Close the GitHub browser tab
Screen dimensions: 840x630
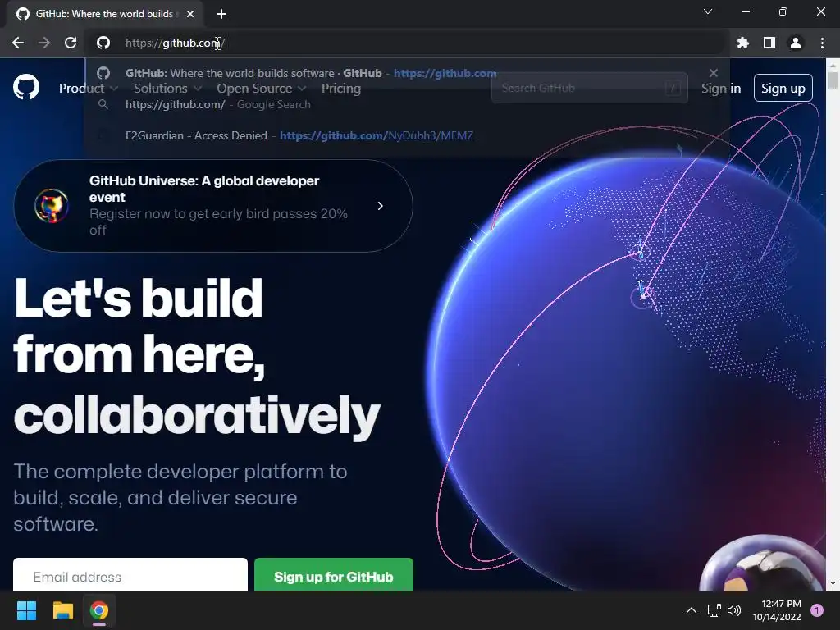[x=190, y=14]
